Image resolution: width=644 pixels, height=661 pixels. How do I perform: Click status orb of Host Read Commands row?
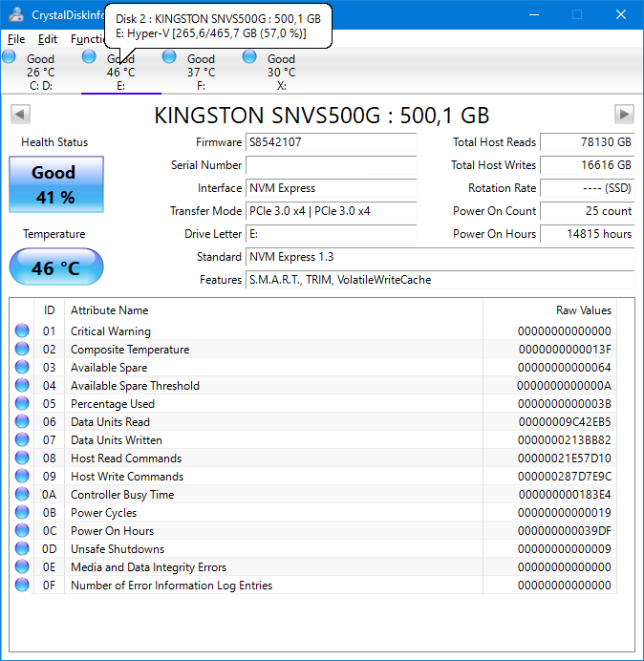pos(22,458)
